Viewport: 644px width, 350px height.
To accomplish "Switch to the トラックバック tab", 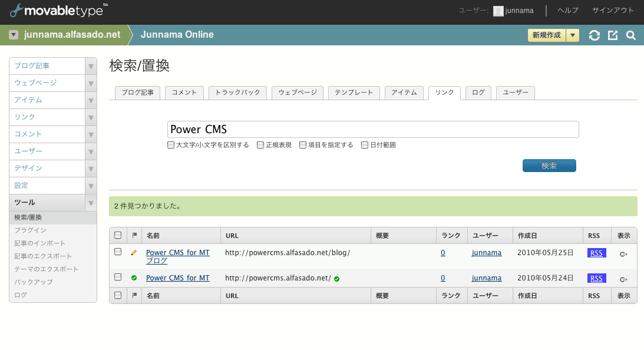I will coord(238,93).
